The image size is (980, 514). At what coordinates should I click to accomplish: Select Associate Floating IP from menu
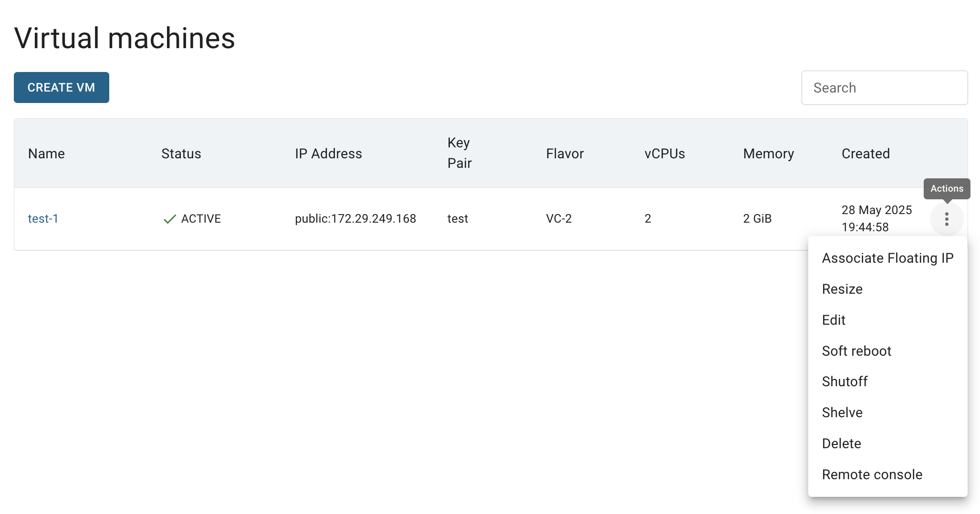click(887, 258)
